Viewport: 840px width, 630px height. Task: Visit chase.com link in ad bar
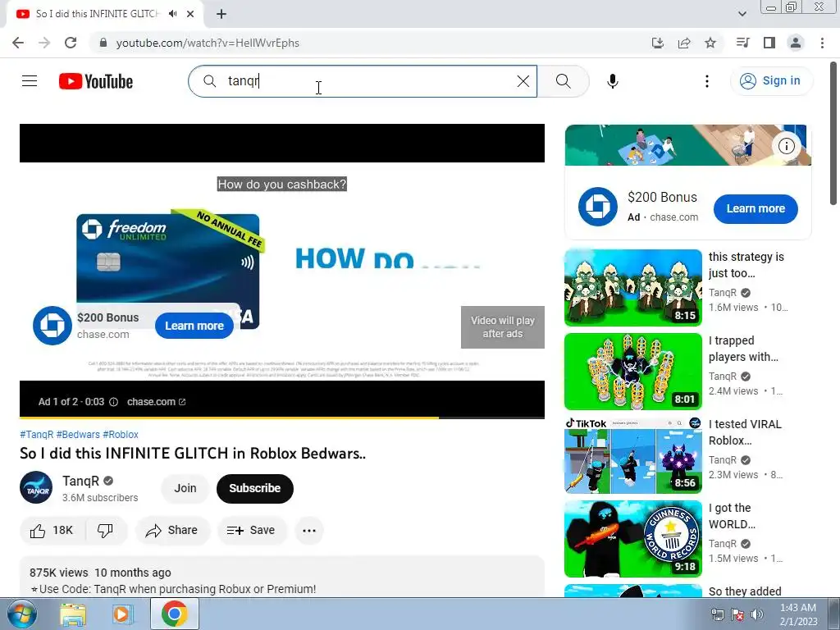pos(156,402)
